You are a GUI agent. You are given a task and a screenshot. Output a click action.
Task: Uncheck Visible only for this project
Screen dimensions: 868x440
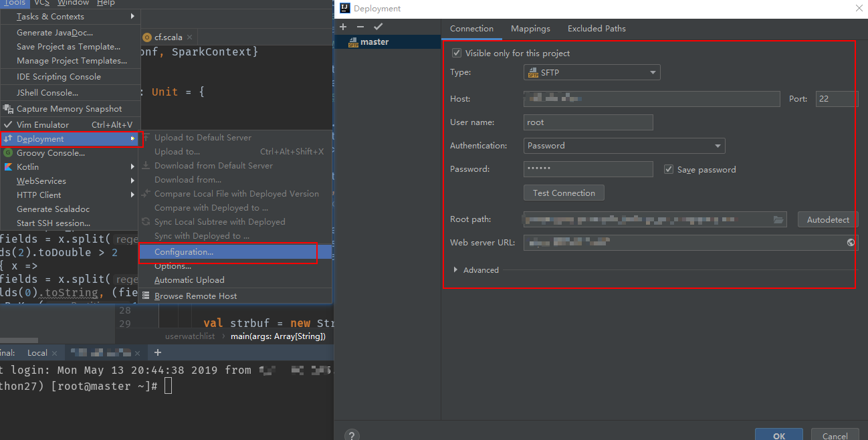456,53
